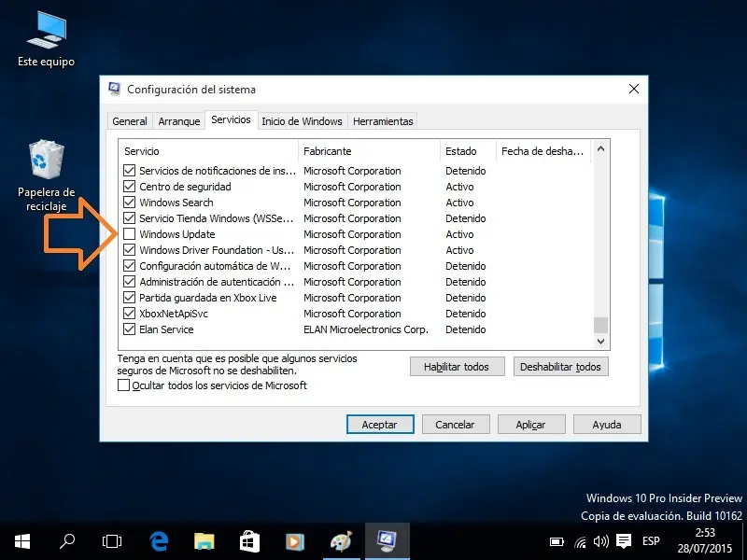Open the clock and date flyout
747x560 pixels.
coord(705,541)
